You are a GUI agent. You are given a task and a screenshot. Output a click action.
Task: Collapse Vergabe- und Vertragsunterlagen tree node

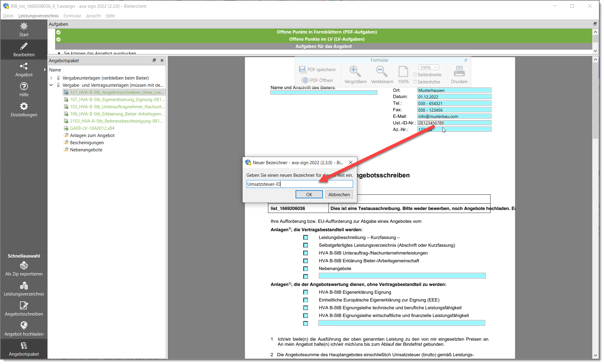coord(51,85)
